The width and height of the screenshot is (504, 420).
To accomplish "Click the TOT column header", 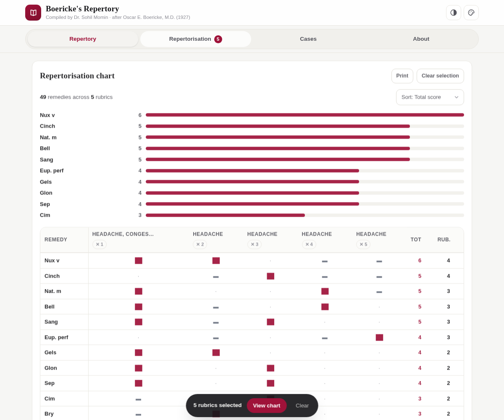I will pos(416,239).
